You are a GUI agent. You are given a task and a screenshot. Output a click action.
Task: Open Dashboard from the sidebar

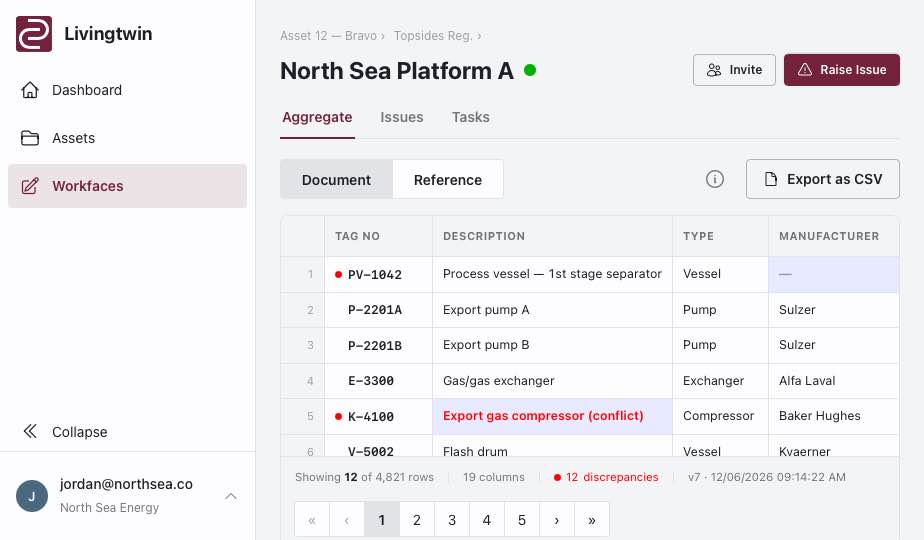127,90
